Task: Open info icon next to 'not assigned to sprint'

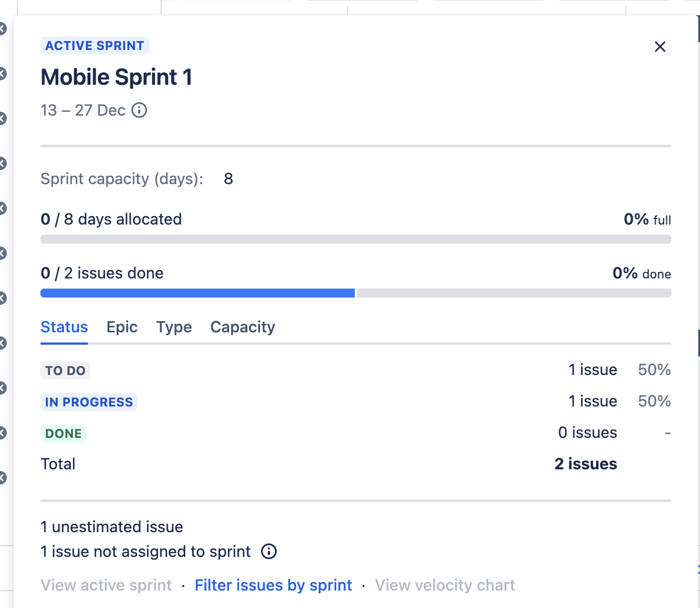Action: [269, 551]
